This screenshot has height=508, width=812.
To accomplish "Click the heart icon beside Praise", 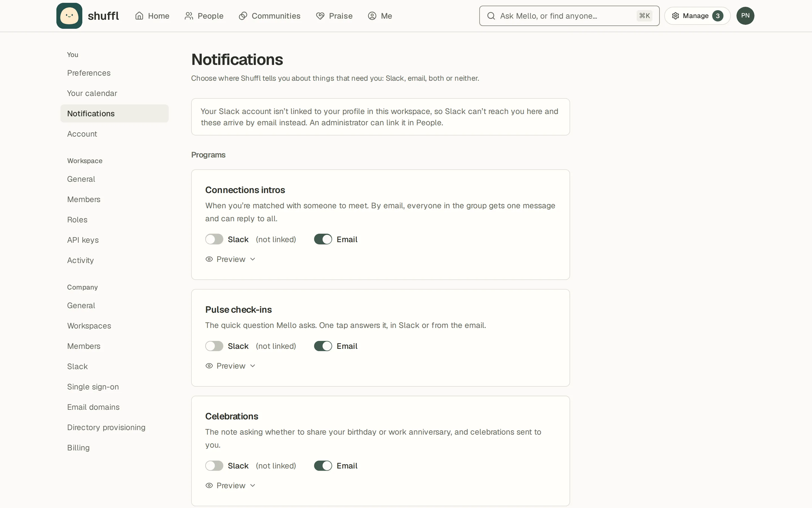I will [320, 16].
